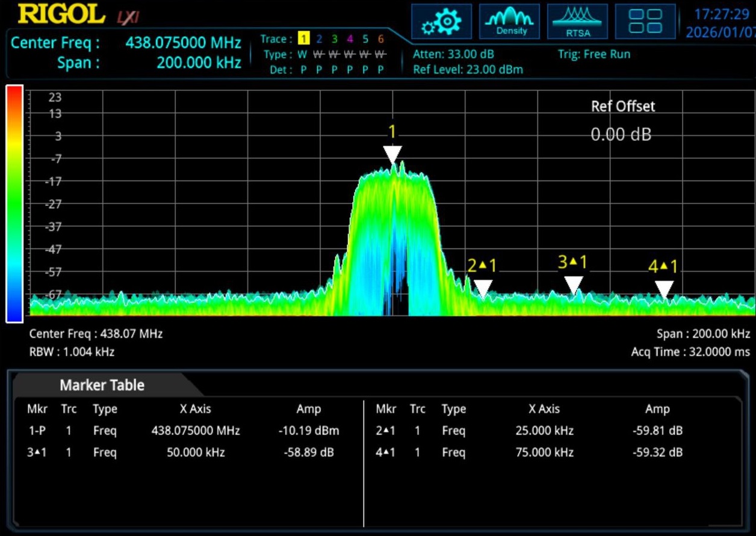756x536 pixels.
Task: Click marker 1 triangle on the peak
Action: click(392, 155)
